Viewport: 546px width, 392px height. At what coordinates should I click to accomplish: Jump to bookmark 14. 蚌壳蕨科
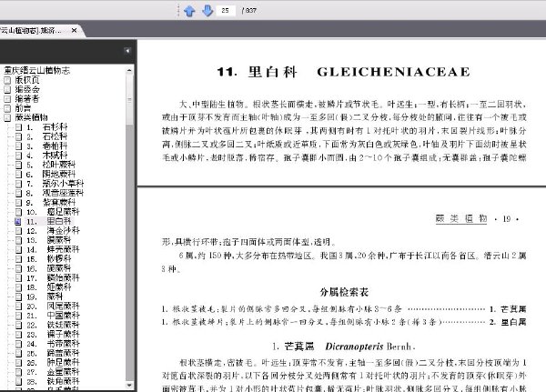(53, 249)
